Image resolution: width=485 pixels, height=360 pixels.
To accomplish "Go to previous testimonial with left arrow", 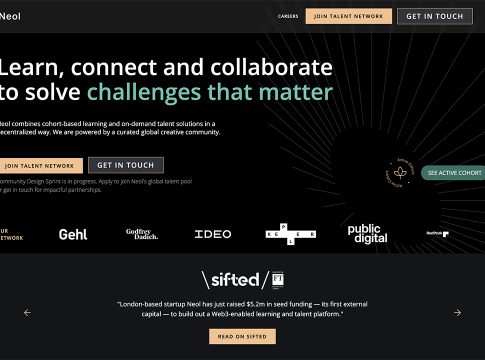I will (x=27, y=312).
